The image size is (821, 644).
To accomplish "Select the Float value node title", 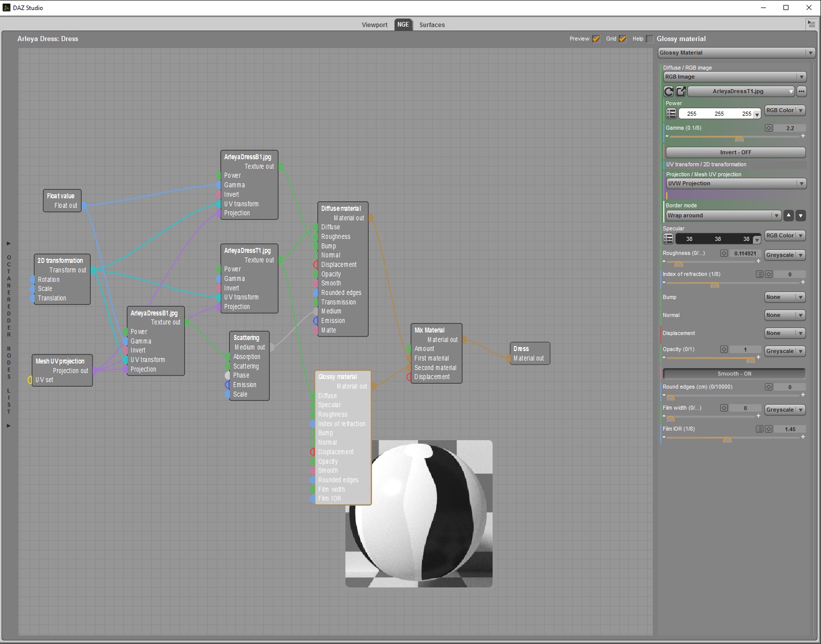I will point(61,196).
